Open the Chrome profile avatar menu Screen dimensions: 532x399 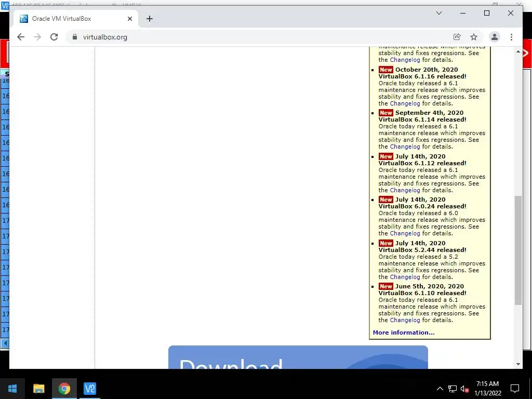[x=495, y=37]
